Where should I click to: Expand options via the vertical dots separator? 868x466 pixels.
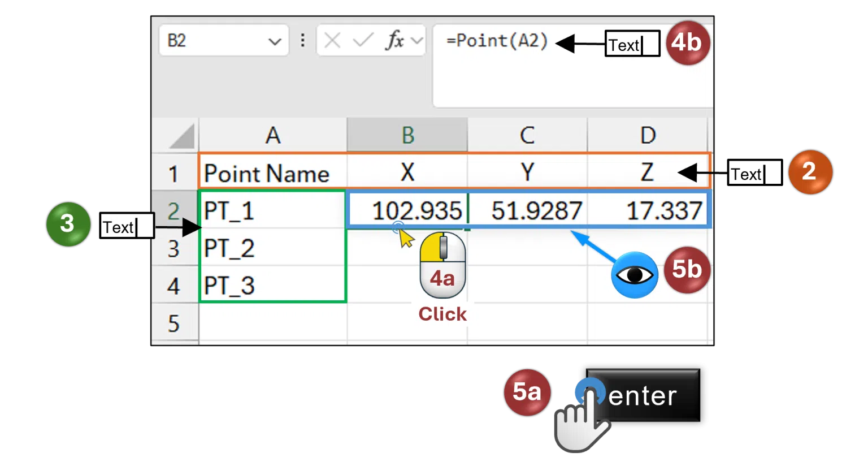[303, 40]
